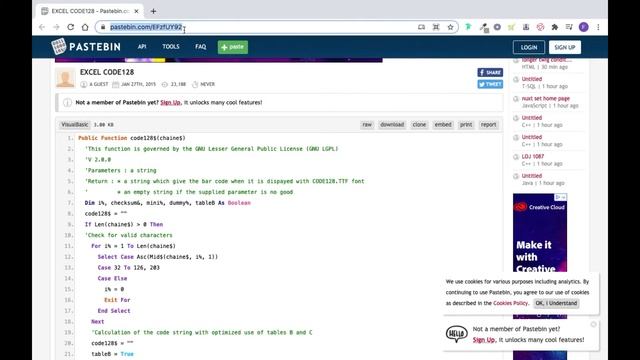The width and height of the screenshot is (640, 360).
Task: Open the Untitled Java paste
Action: [532, 176]
